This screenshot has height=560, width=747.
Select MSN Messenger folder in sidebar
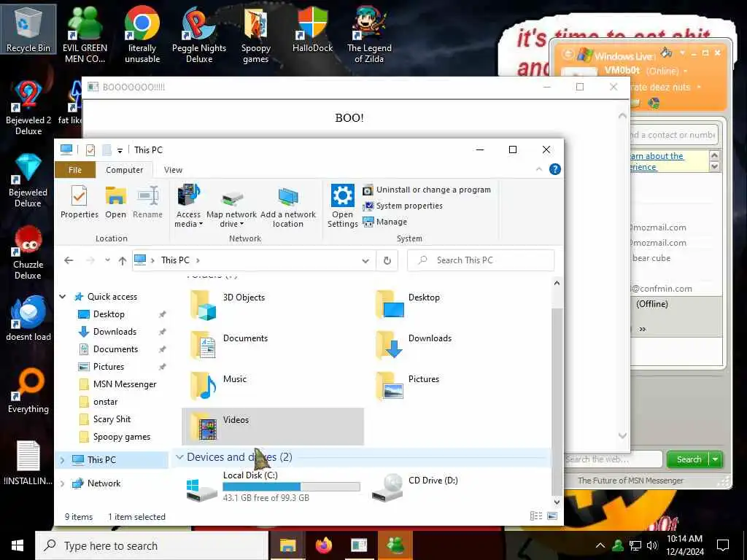[124, 384]
